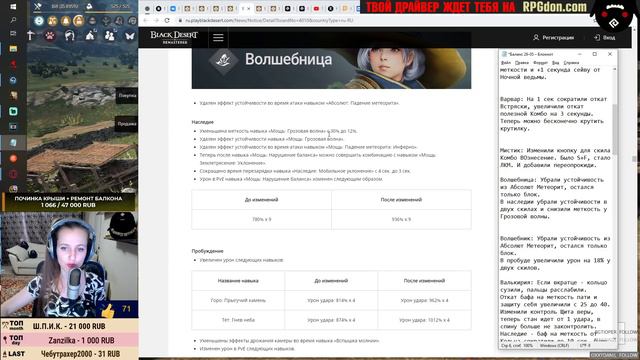This screenshot has width=640, height=360.
Task: Click the Notepad vertical scrollbar thumb
Action: [x=615, y=129]
